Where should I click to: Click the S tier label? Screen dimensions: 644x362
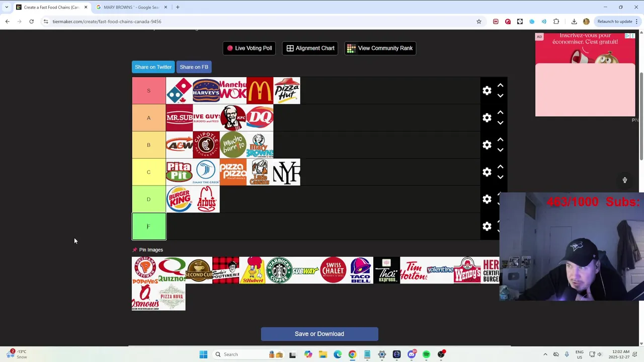pyautogui.click(x=149, y=90)
